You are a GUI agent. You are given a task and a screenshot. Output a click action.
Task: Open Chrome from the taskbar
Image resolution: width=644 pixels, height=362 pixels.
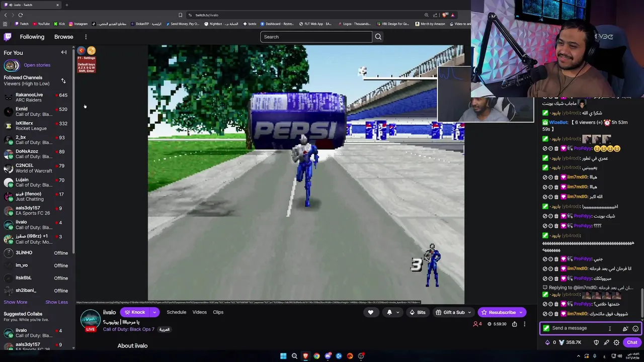click(x=316, y=356)
